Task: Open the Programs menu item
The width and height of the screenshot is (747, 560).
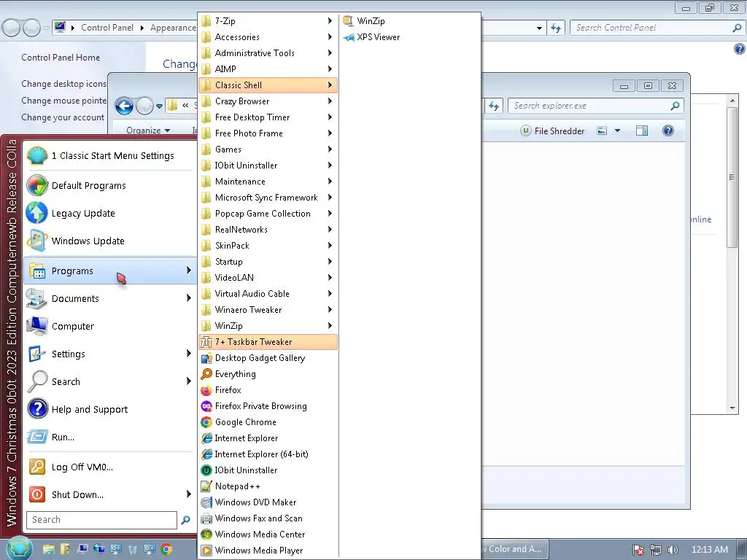Action: 110,271
